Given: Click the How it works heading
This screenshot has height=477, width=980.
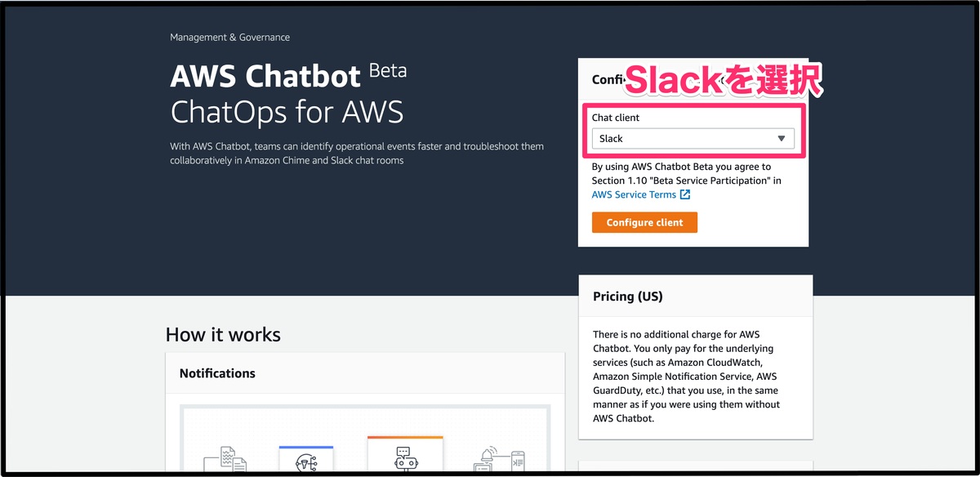Looking at the screenshot, I should tap(223, 335).
